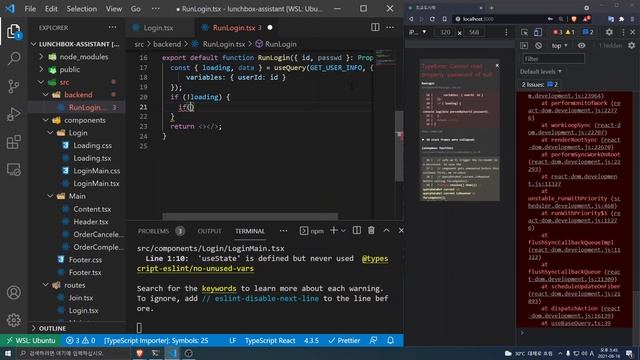Open DevTools settings gear
Image resolution: width=640 pixels, height=360 pixels.
tap(609, 32)
